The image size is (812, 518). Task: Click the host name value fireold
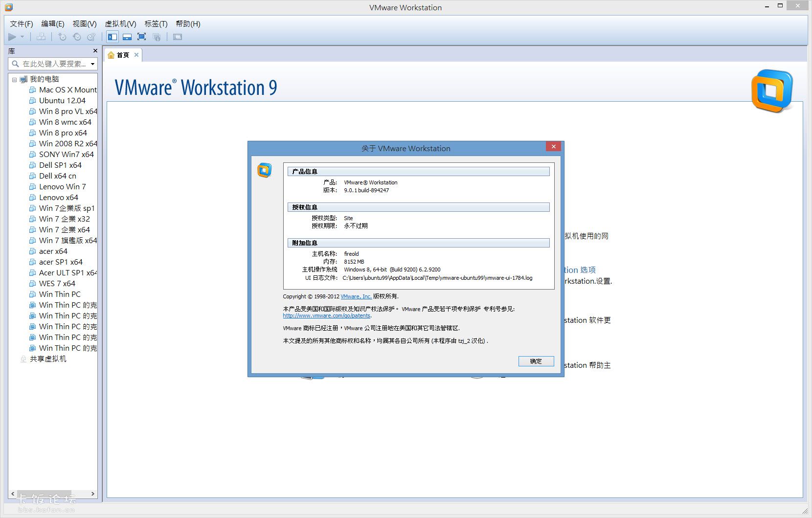point(351,254)
